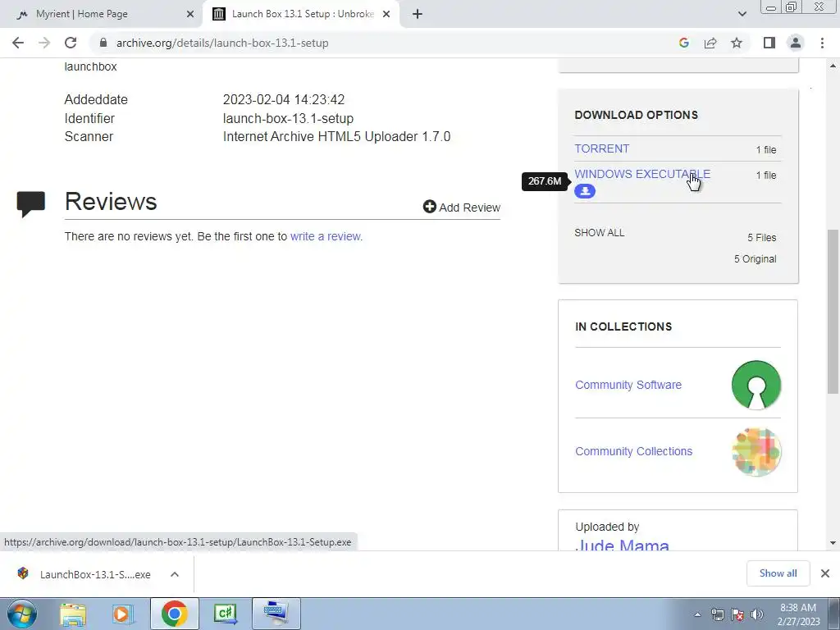The width and height of the screenshot is (840, 630).
Task: Click the address bar URL
Action: click(222, 43)
